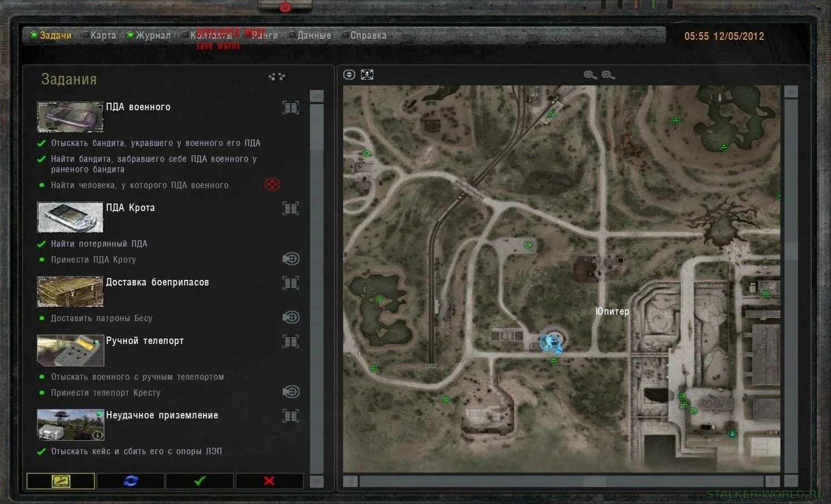Toggle the green checkmark completed-tasks filter
The height and width of the screenshot is (504, 831).
pyautogui.click(x=200, y=481)
